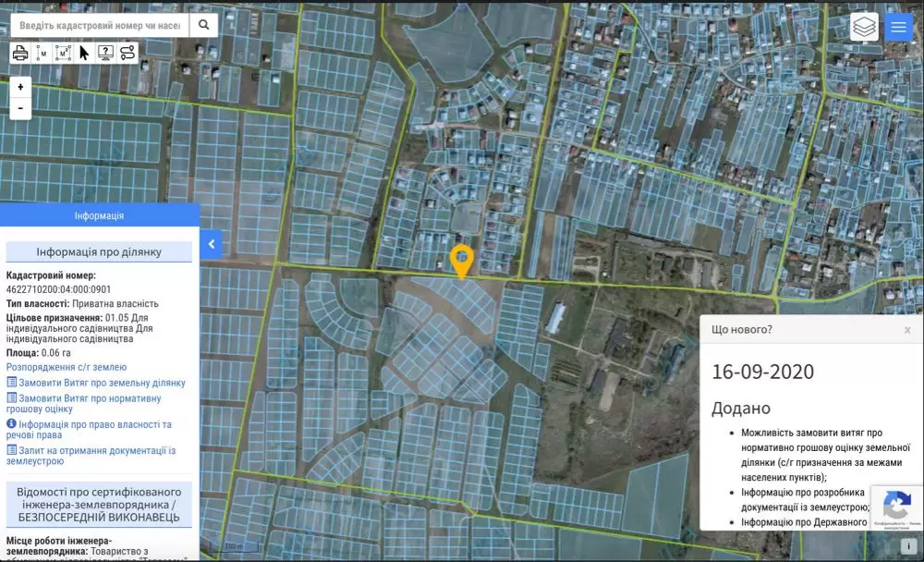This screenshot has height=562, width=924.
Task: Focus the cadastral number search field
Action: coord(100,25)
